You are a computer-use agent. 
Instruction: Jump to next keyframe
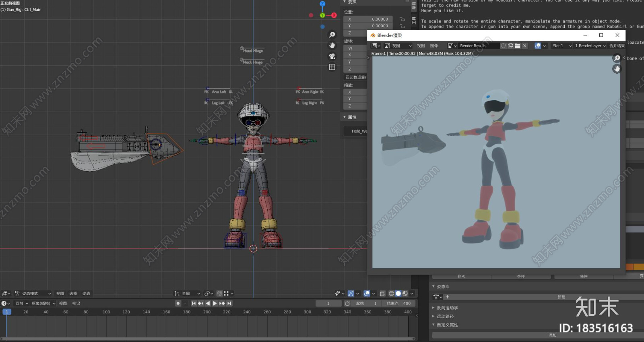pyautogui.click(x=222, y=303)
